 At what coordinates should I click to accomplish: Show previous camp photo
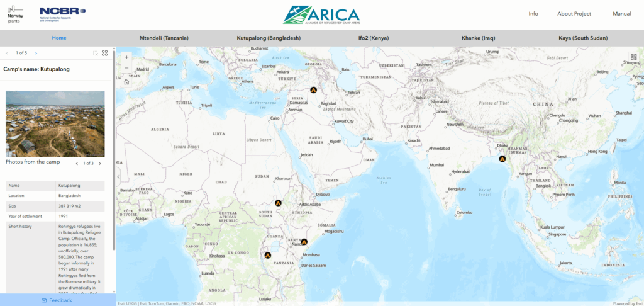click(77, 163)
